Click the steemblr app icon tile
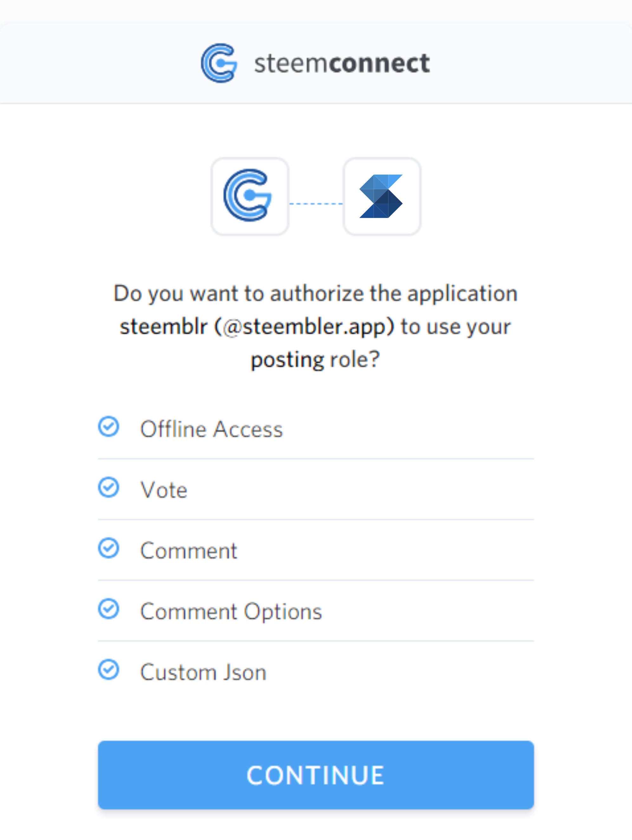This screenshot has height=840, width=632. coord(382,196)
